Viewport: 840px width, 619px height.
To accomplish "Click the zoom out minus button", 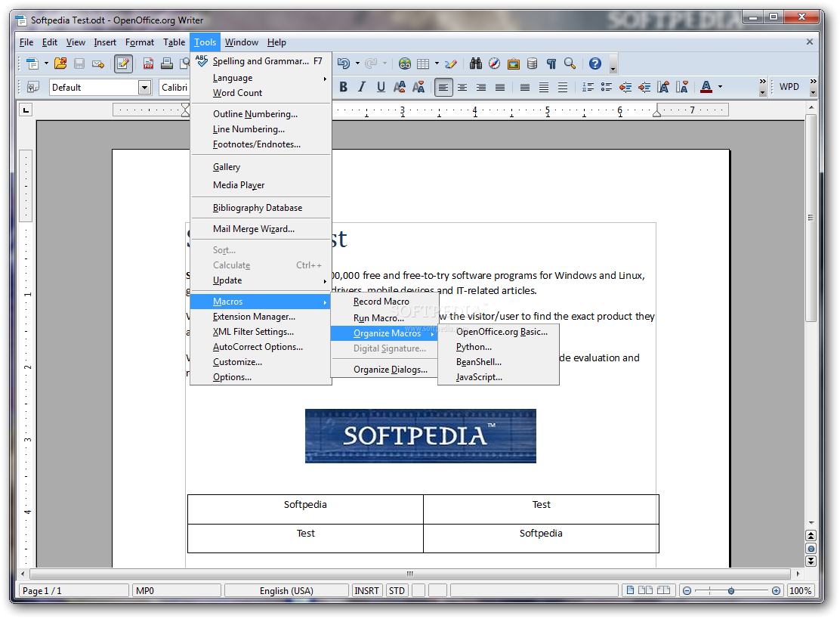I will (x=687, y=590).
